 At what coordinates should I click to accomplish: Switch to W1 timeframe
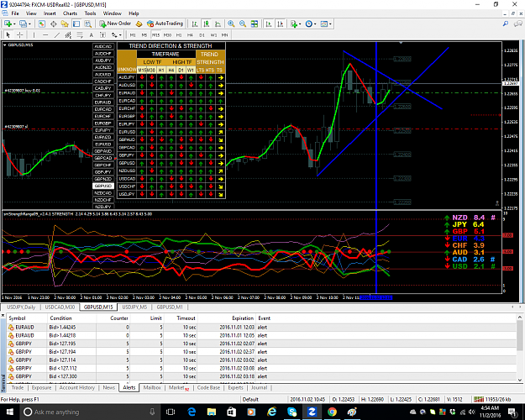tap(213, 34)
